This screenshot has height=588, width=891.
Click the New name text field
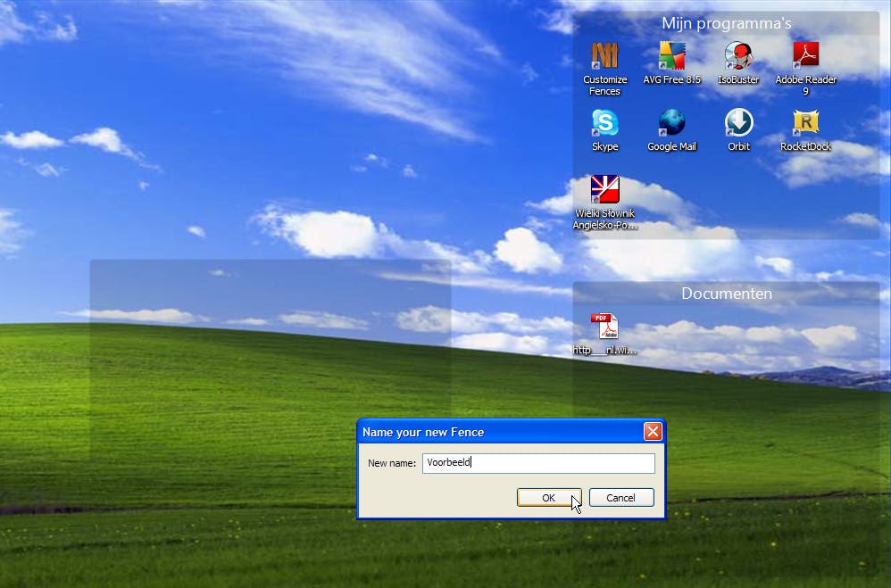pos(538,463)
